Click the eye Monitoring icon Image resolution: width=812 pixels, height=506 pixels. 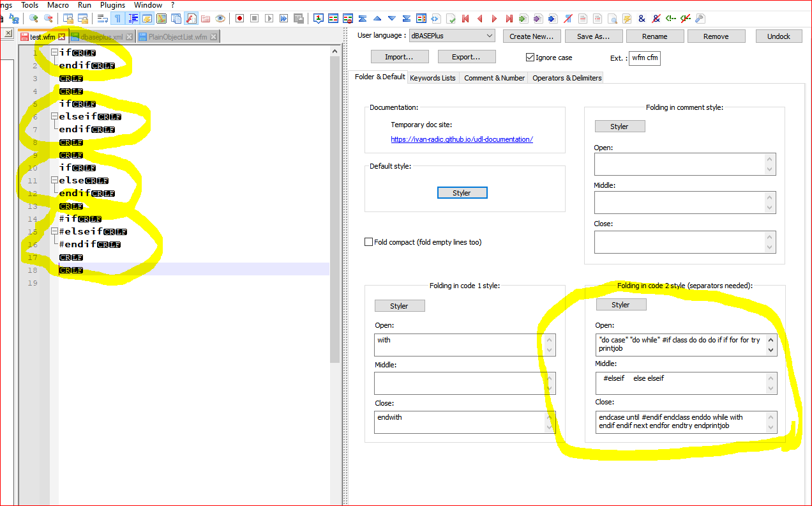tap(220, 19)
